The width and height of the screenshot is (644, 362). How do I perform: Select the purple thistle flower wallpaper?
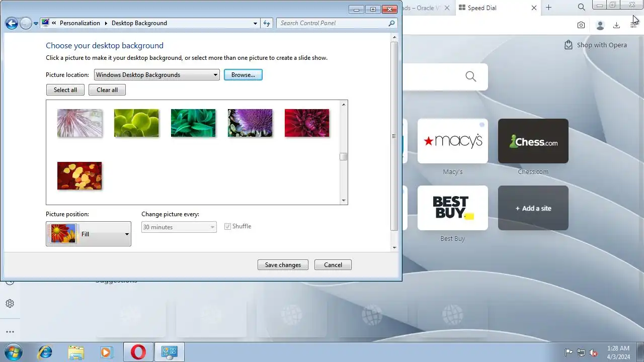pos(250,123)
